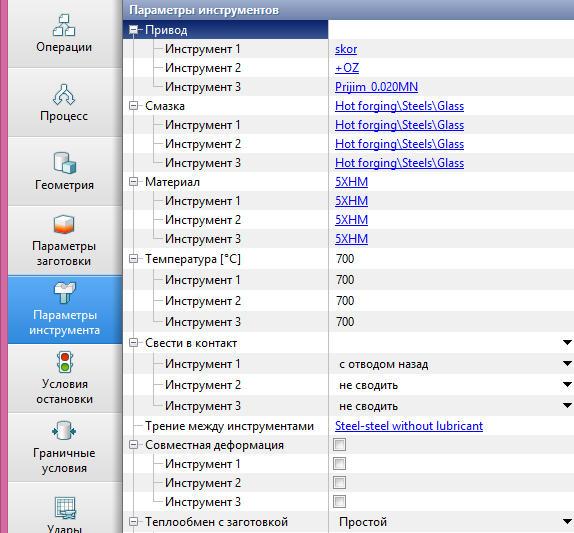The width and height of the screenshot is (574, 533).
Task: Open the Смазка Инструмент 3 lubricant link
Action: click(399, 163)
